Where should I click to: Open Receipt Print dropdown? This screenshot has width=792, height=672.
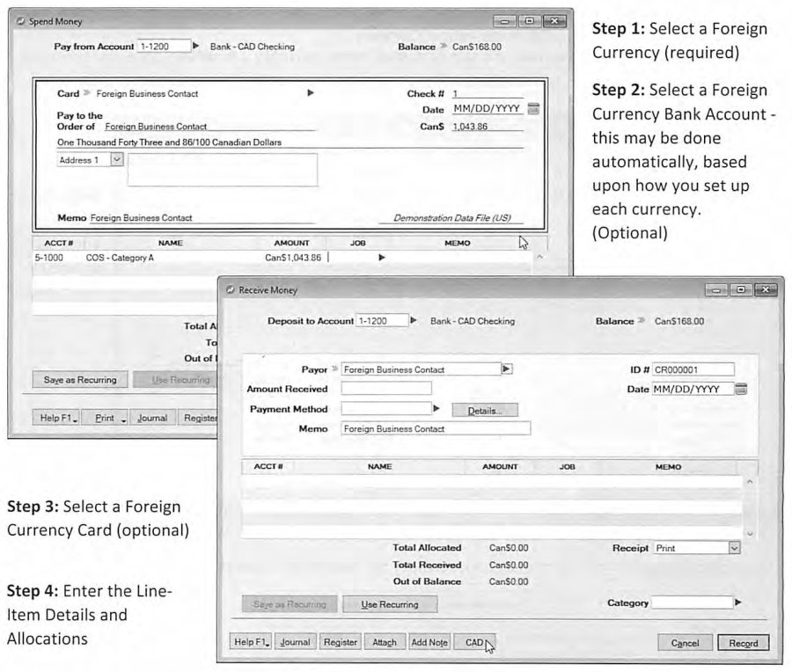click(x=735, y=548)
